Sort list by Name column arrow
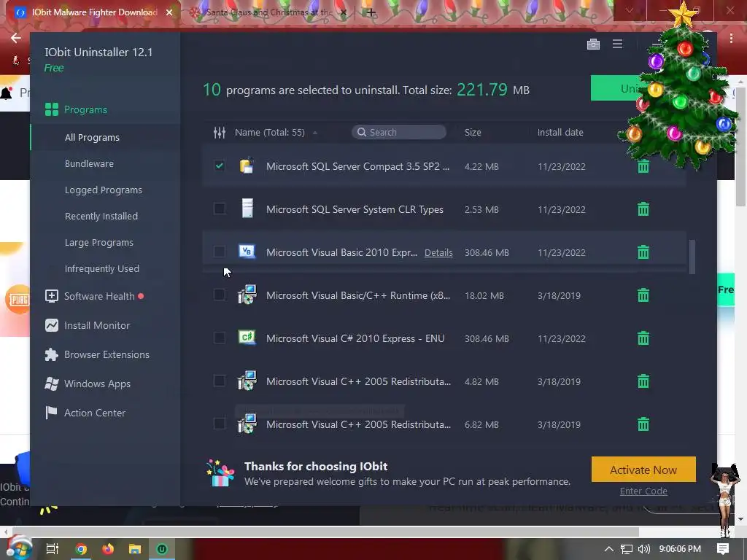Screen dimensions: 747x560 pos(315,133)
